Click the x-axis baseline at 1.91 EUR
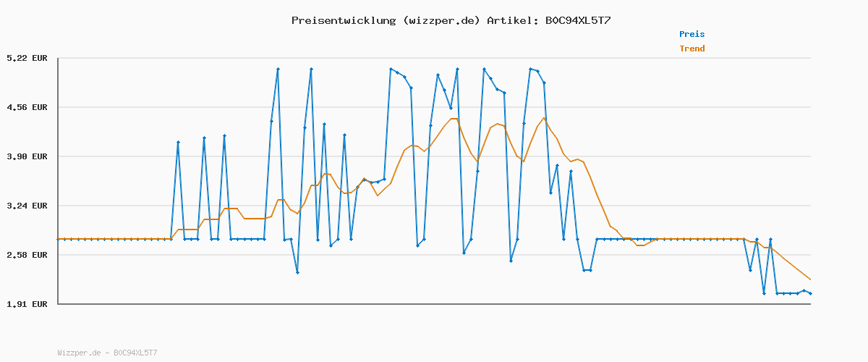Viewport: 868px width, 362px height. pos(434,304)
